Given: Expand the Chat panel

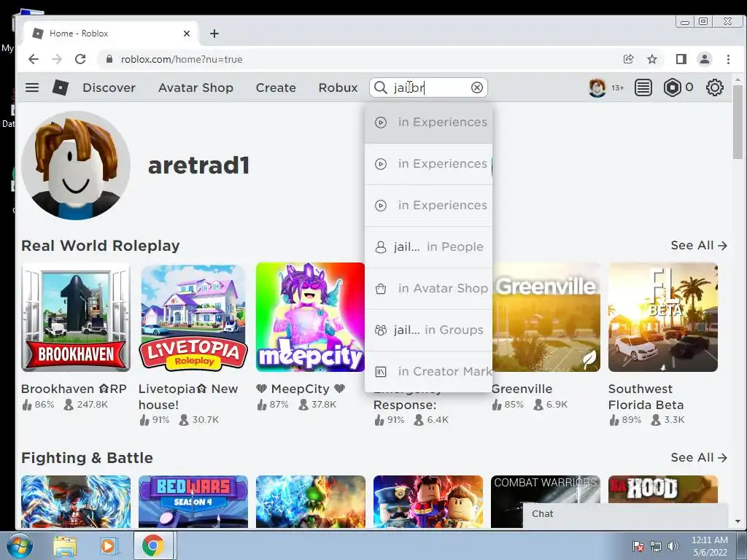Looking at the screenshot, I should click(625, 514).
